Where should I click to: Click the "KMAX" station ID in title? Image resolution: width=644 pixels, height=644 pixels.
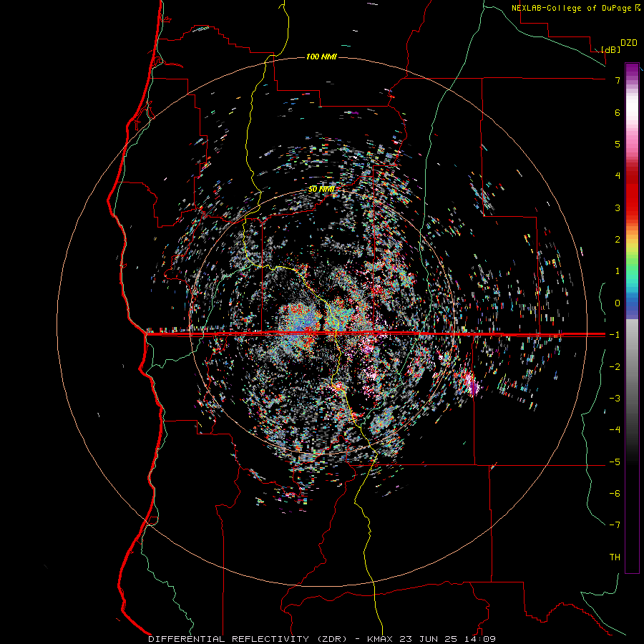coord(380,639)
